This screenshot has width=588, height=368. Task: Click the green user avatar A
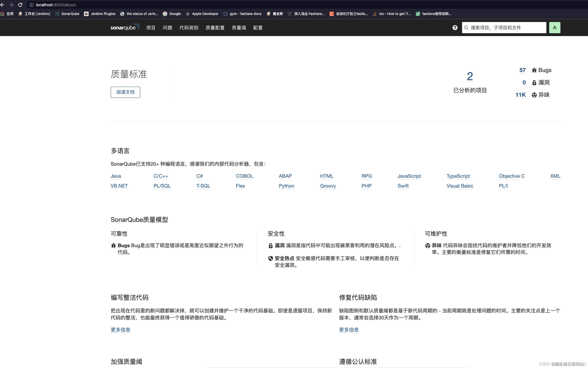[x=554, y=27]
